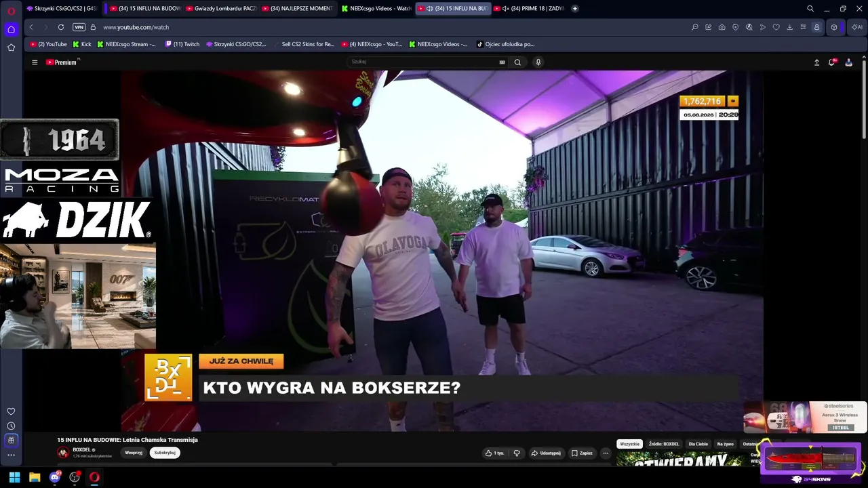Open the sidebar gift box icon
The image size is (868, 488).
click(11, 440)
